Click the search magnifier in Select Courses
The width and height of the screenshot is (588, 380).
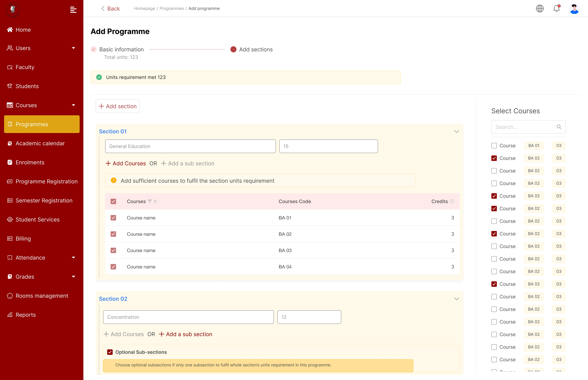pyautogui.click(x=559, y=127)
